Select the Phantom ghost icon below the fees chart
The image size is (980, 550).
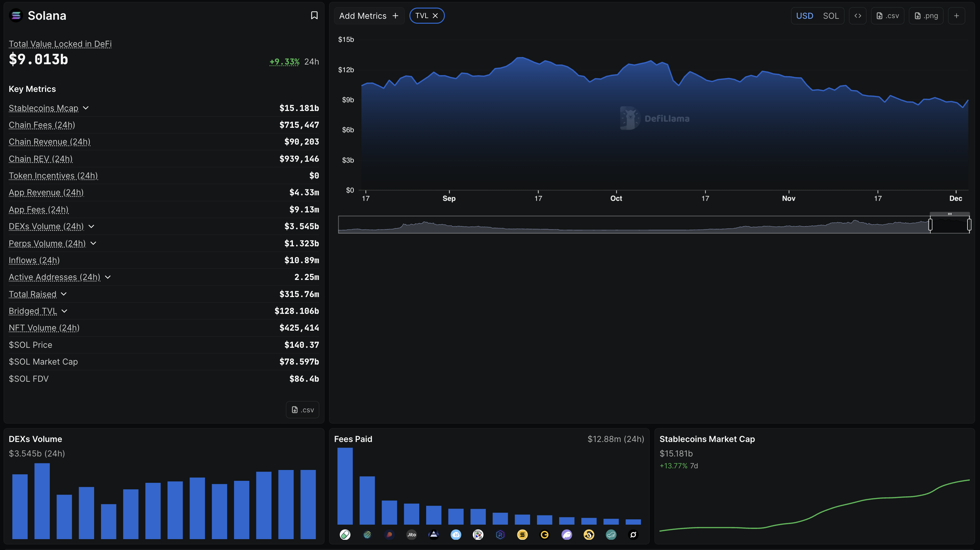[567, 535]
